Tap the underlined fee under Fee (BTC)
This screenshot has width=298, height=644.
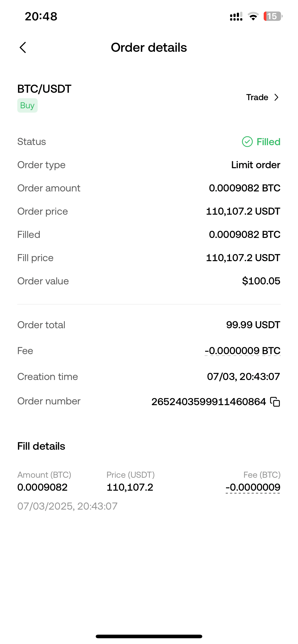click(x=253, y=487)
